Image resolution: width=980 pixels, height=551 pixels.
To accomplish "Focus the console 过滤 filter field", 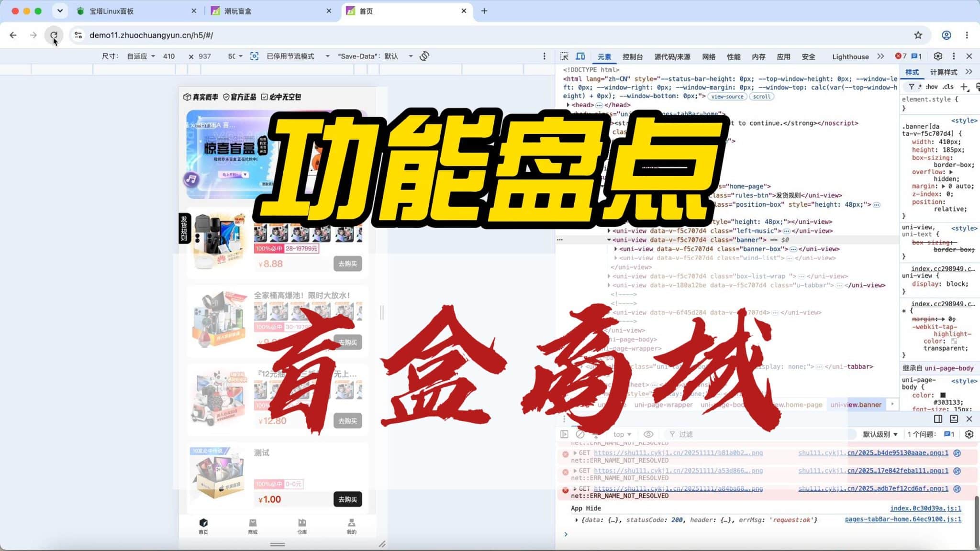I will pos(761,434).
